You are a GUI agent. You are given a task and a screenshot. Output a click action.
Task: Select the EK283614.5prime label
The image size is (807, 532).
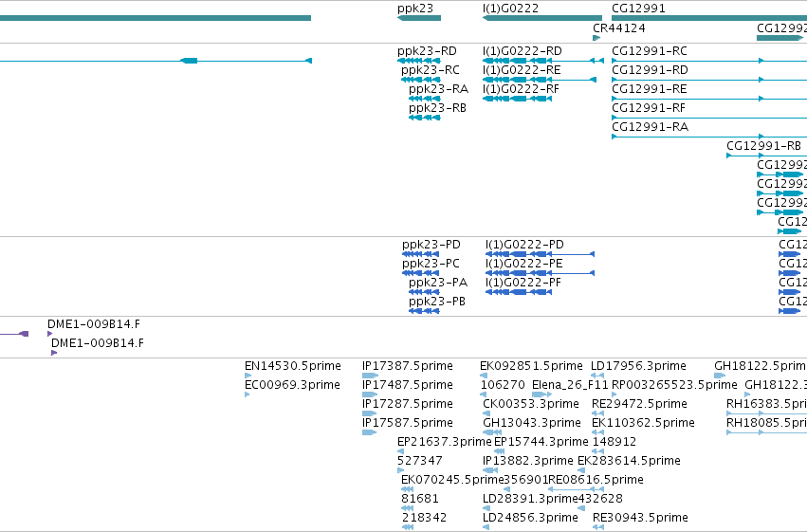click(629, 461)
